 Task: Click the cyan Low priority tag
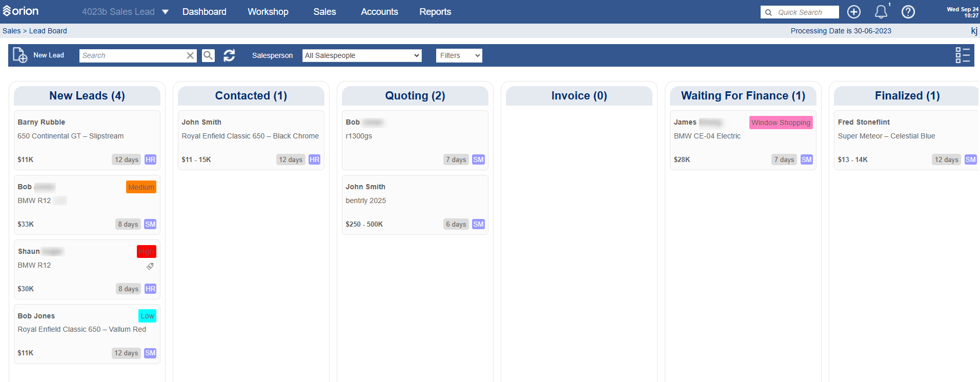(147, 316)
